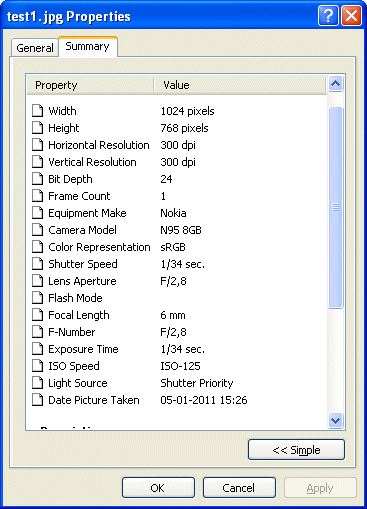Screen dimensions: 367x509
Task: Click the scrollbar up arrow
Action: tap(335, 83)
